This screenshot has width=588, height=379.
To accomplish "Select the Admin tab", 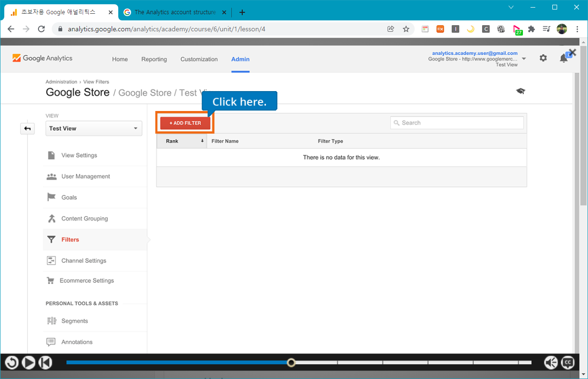I will (x=240, y=59).
